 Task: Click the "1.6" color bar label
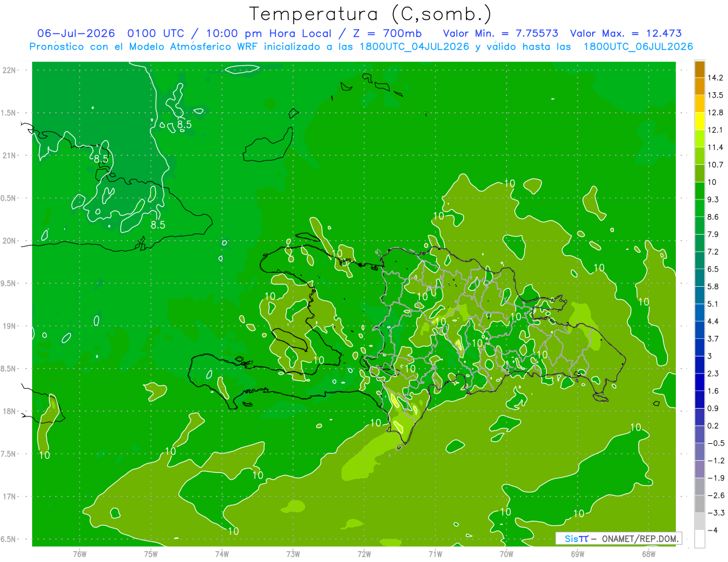click(713, 391)
